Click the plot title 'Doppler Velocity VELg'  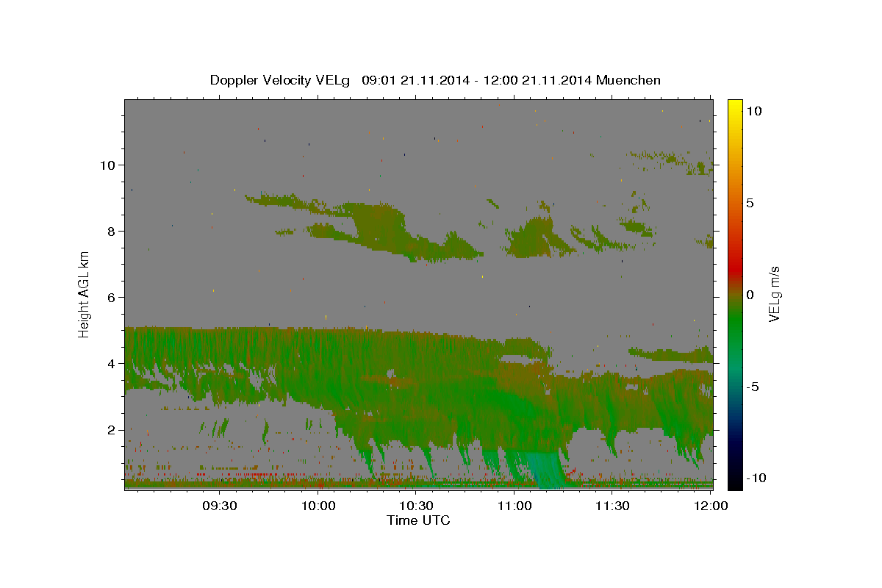282,80
